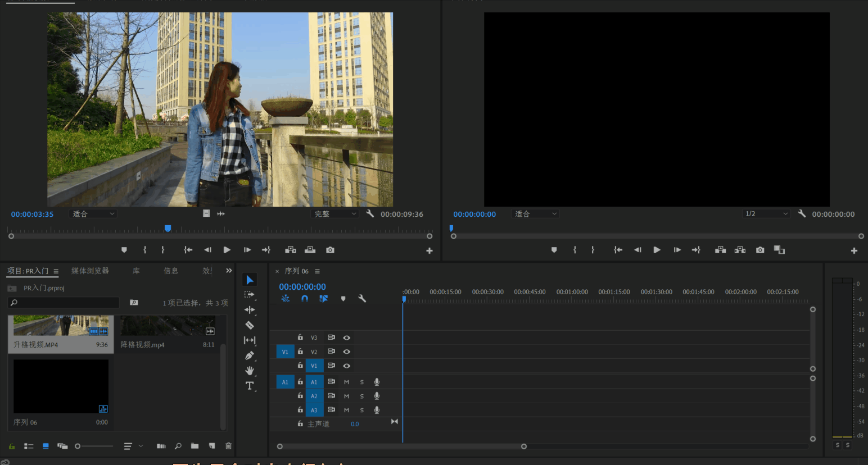Mute audio track A1

point(346,382)
